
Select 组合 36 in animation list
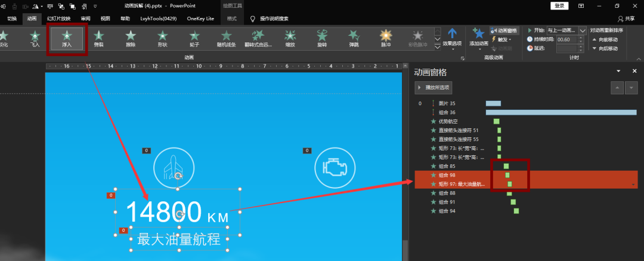pyautogui.click(x=447, y=112)
